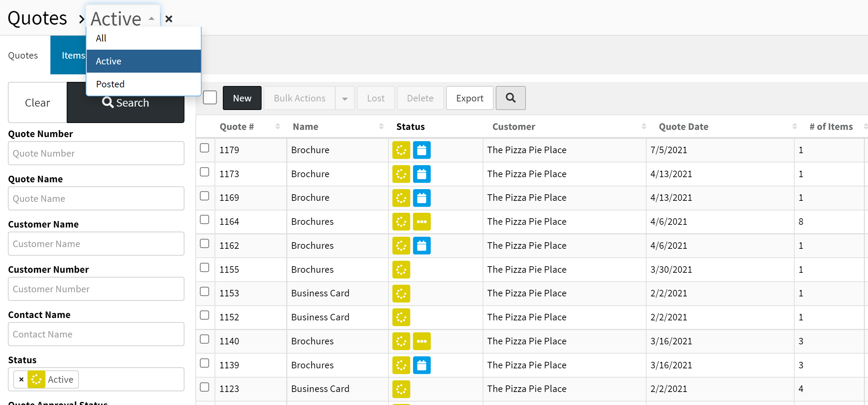The height and width of the screenshot is (405, 868).
Task: Open the Bulk Actions dropdown arrow
Action: (x=345, y=98)
